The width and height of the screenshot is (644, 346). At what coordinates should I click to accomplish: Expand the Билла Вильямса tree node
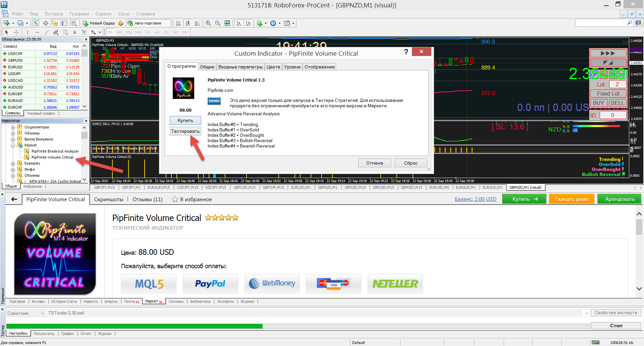pos(13,139)
